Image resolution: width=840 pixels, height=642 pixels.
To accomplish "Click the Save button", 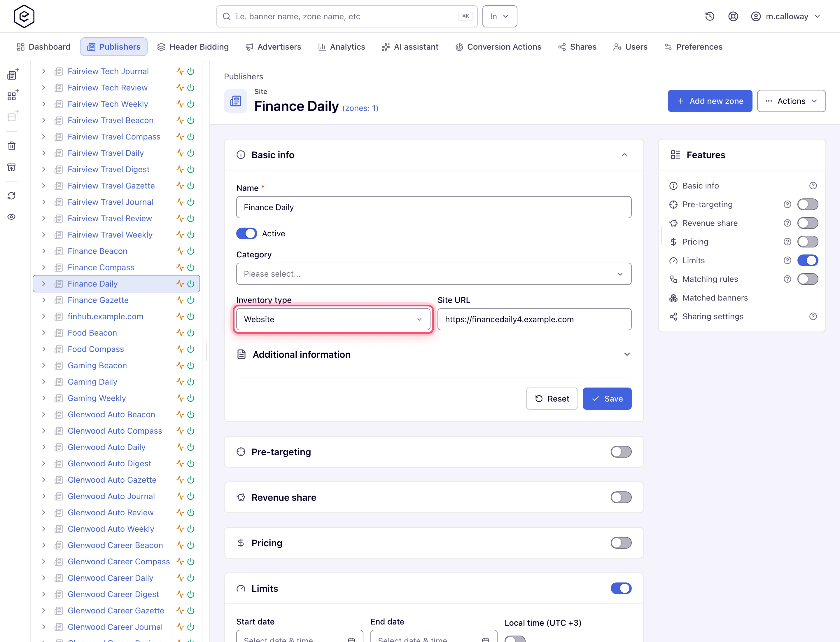I will pos(607,399).
